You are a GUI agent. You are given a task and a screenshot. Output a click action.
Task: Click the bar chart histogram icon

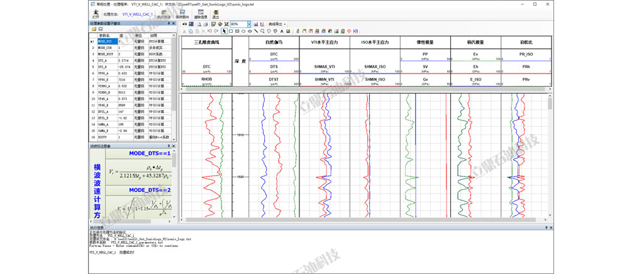pyautogui.click(x=255, y=25)
